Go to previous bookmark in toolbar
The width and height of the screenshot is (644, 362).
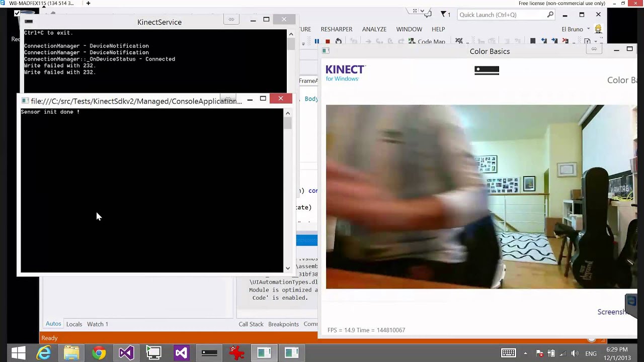pyautogui.click(x=544, y=41)
